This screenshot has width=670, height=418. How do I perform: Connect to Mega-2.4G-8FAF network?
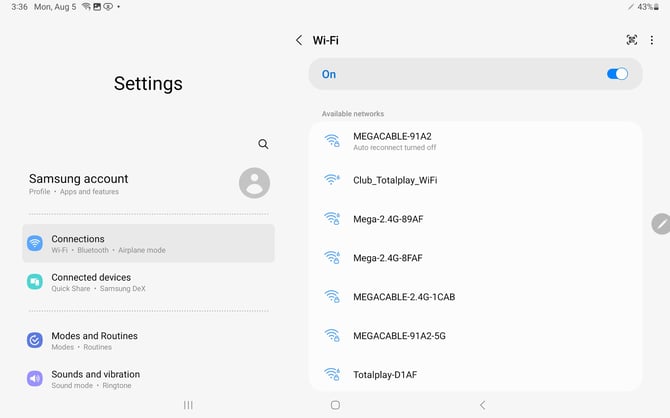[x=475, y=258]
